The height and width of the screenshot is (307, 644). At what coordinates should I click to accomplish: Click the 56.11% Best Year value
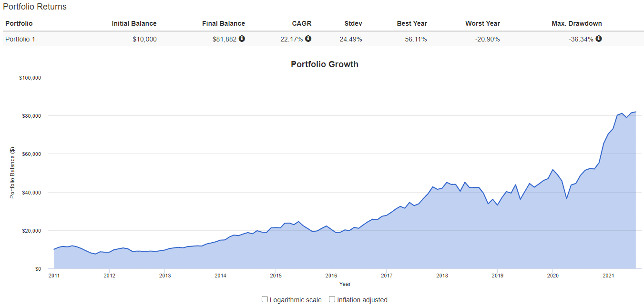(416, 39)
